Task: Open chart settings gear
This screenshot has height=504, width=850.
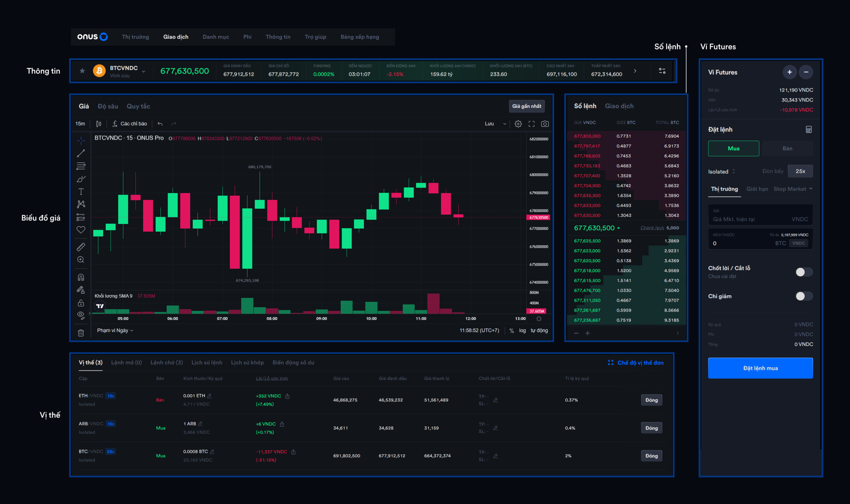Action: click(518, 124)
